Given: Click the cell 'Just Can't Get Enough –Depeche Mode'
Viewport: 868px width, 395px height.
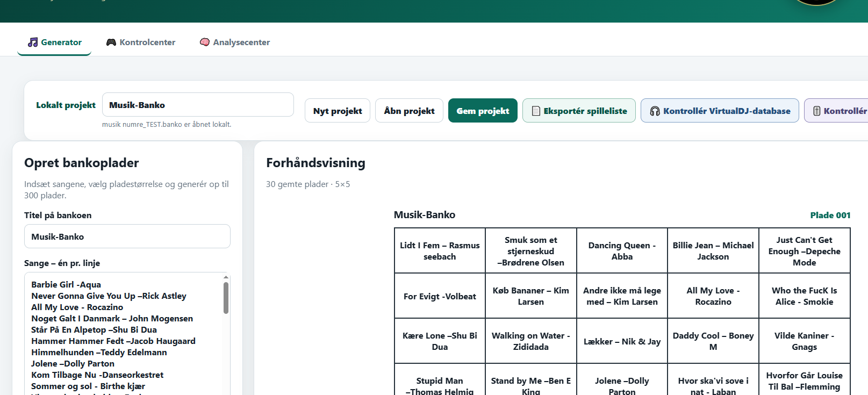Looking at the screenshot, I should (805, 251).
